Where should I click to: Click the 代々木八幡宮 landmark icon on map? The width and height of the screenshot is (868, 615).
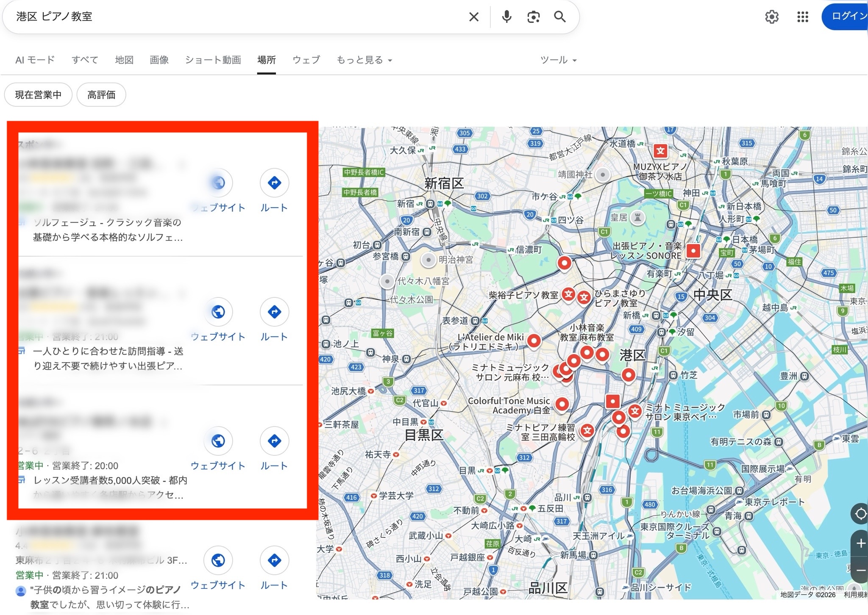387,281
